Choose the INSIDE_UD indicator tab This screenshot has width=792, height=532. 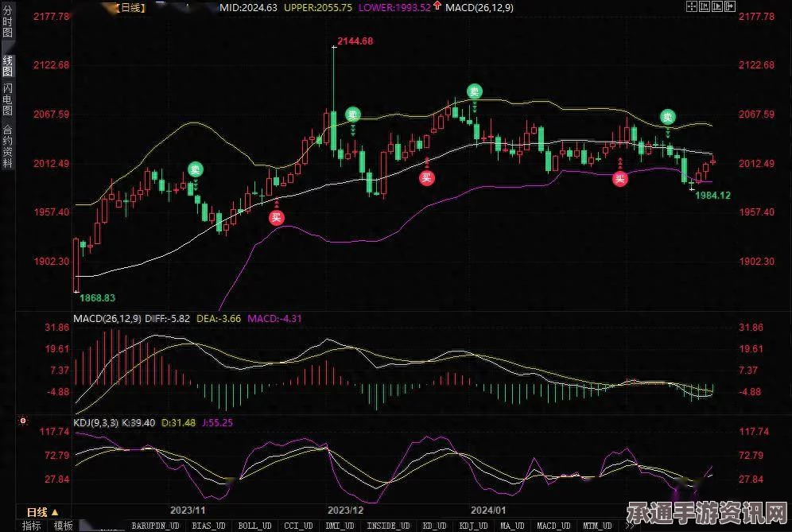point(388,526)
